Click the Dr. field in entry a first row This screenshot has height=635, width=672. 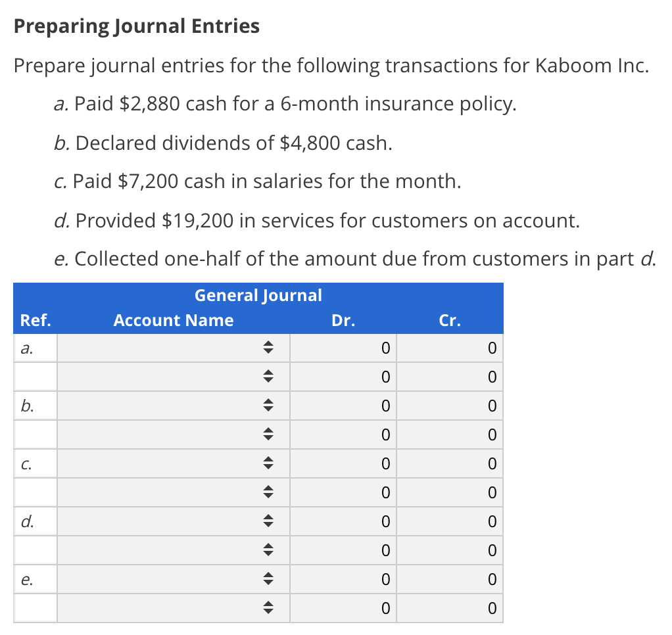(x=343, y=348)
